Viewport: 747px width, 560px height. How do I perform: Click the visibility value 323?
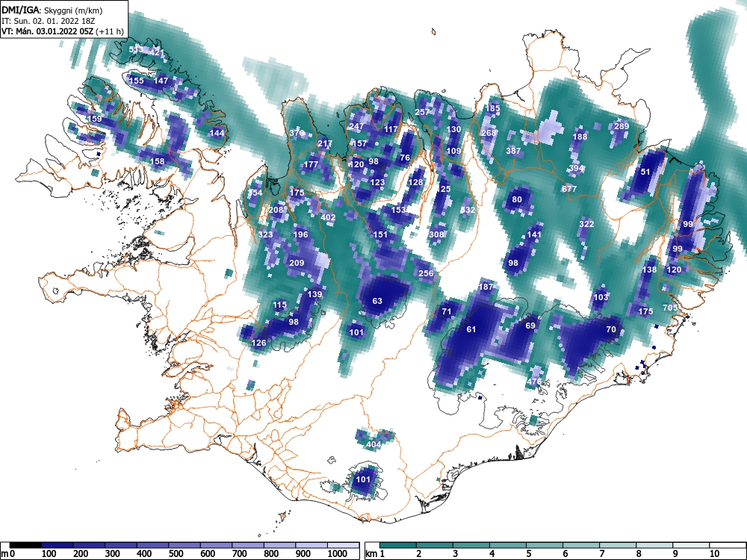[265, 234]
